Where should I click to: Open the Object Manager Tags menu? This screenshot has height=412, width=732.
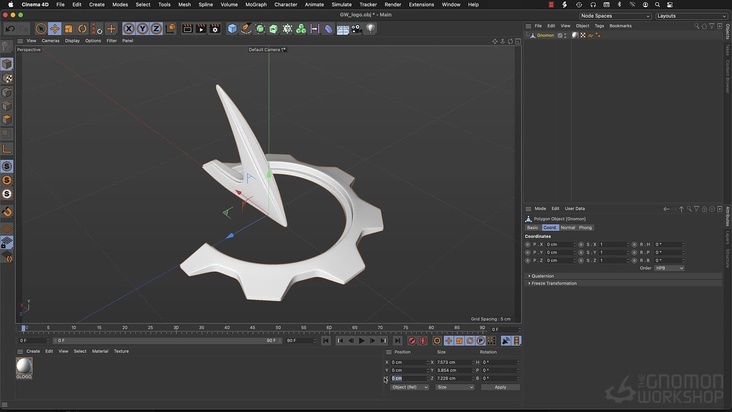coord(599,26)
